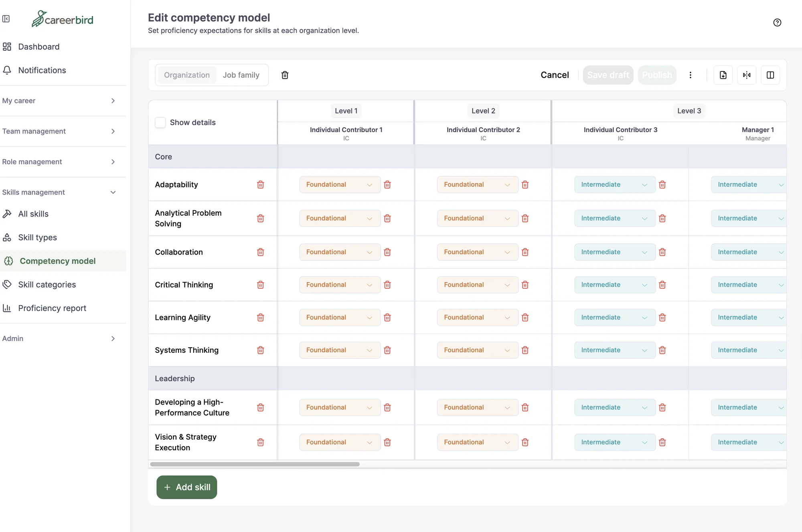
Task: Open Analytical Problem Solving Level 2 dropdown
Action: point(478,218)
